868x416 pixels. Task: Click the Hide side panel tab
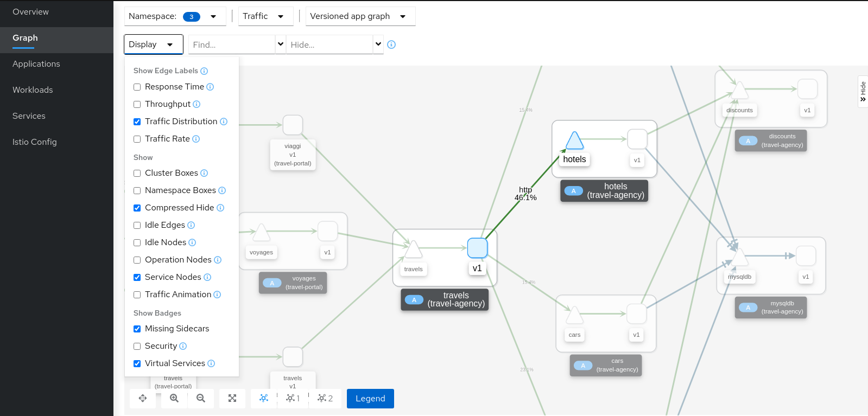coord(863,92)
